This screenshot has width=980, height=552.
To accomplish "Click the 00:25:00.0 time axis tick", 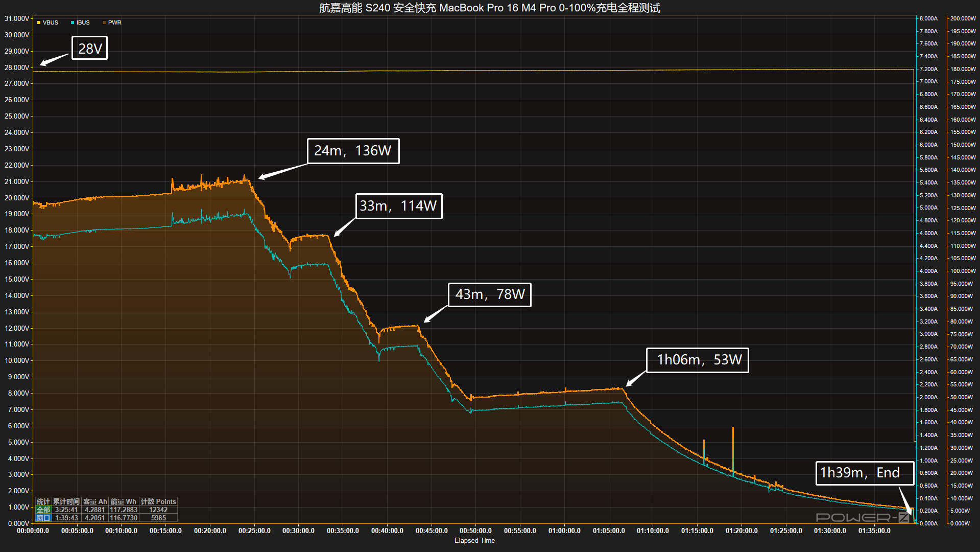I will pyautogui.click(x=254, y=531).
